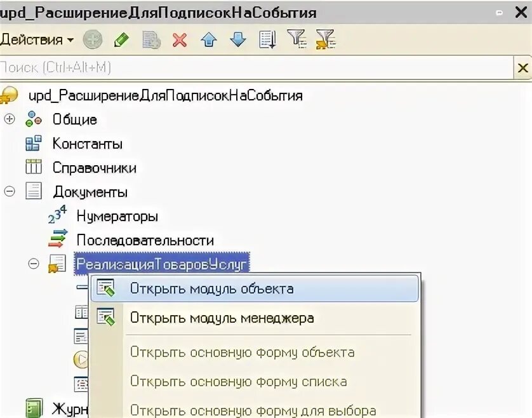Expand the Общие branch
Screen dimensions: 532x418
point(10,119)
